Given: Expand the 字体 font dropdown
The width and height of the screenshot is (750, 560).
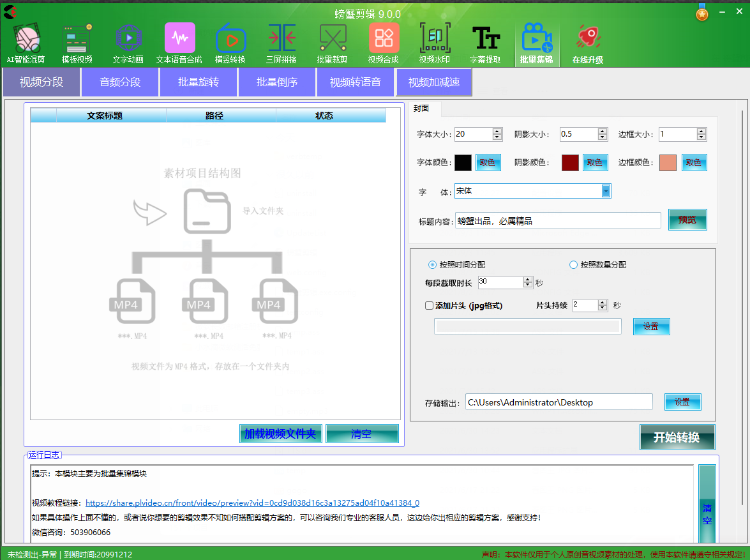Looking at the screenshot, I should pos(606,191).
